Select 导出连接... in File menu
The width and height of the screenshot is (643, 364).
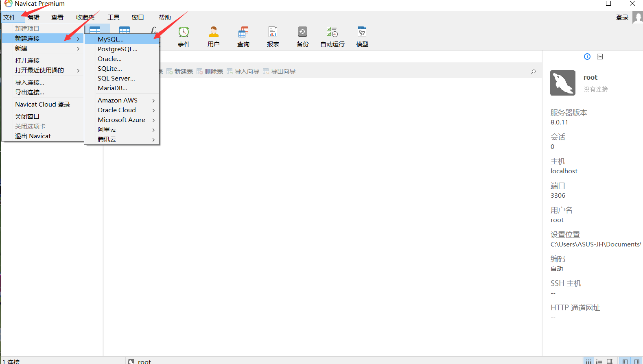click(43, 92)
